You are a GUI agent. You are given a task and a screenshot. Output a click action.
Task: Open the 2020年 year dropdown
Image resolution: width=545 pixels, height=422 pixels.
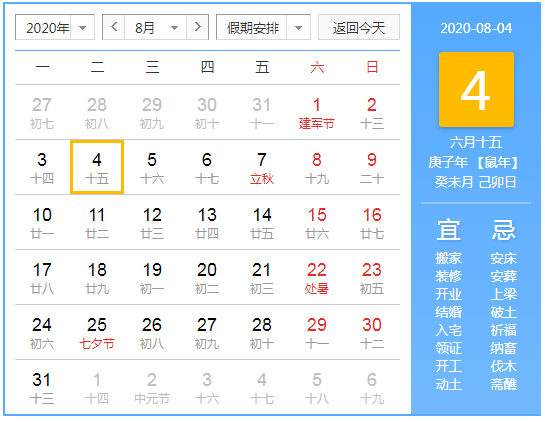click(55, 27)
